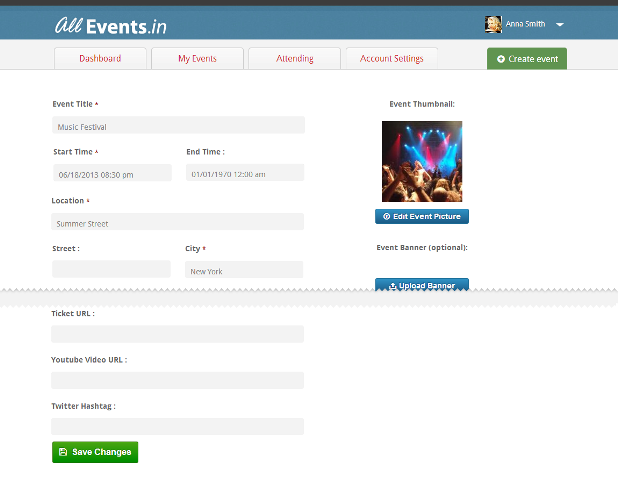Open the Account Settings tab
This screenshot has height=480, width=618.
pos(391,58)
